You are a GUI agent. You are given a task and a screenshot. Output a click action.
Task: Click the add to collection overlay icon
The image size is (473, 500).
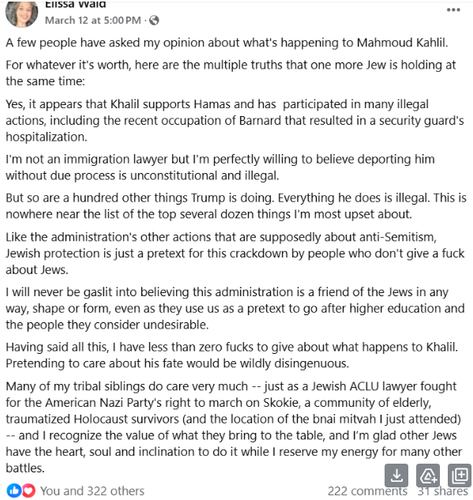coord(460,476)
